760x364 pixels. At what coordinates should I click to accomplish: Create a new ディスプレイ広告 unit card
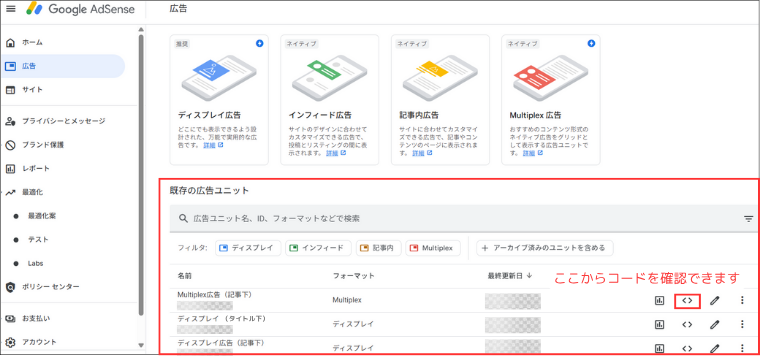tap(219, 99)
